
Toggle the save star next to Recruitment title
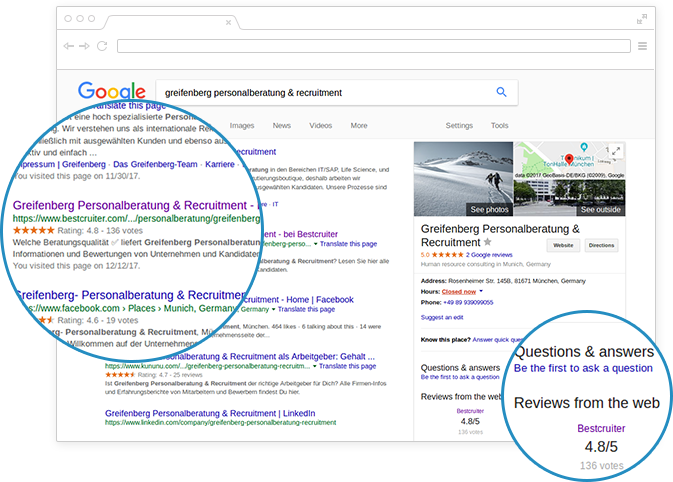(488, 242)
